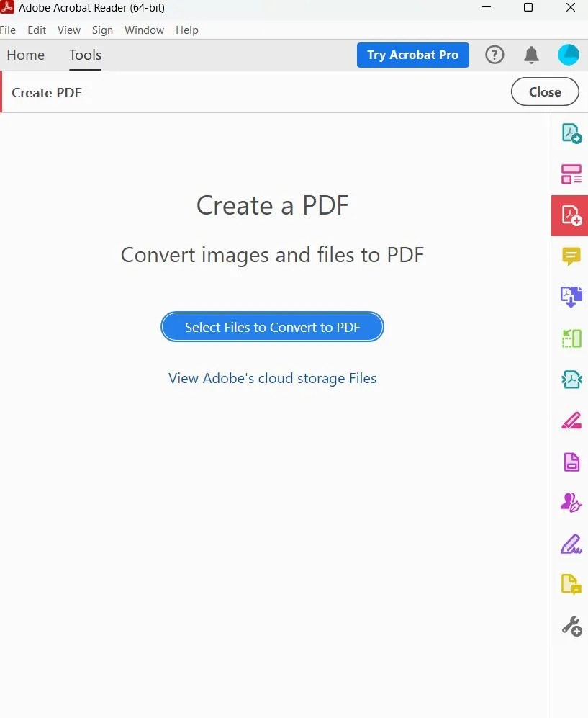Check notifications via the bell icon
588x718 pixels.
531,55
